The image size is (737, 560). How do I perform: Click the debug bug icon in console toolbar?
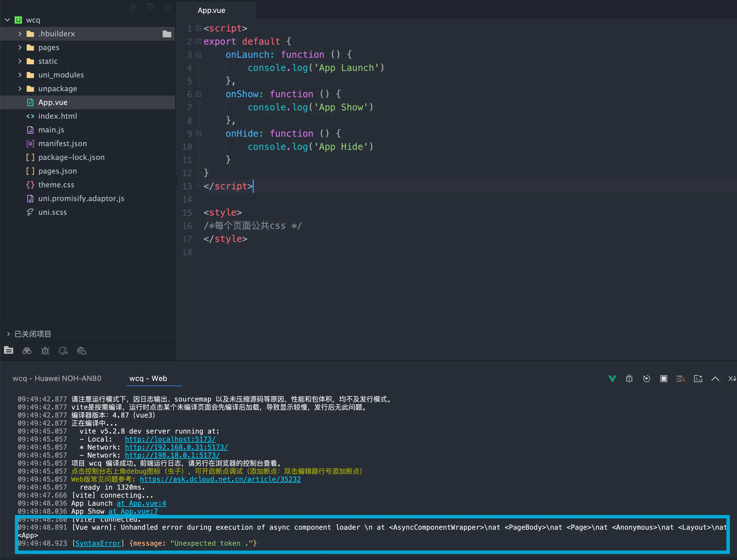click(x=629, y=379)
